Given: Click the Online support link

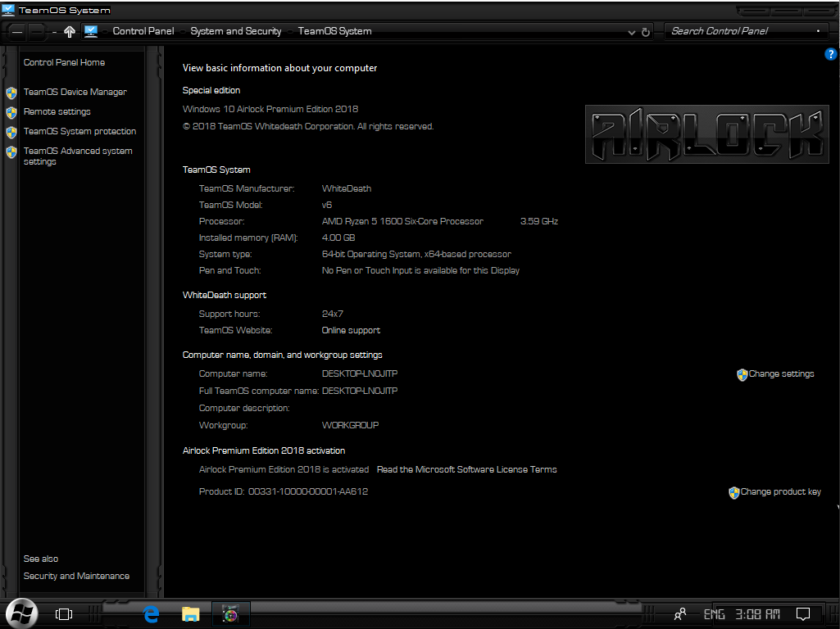Looking at the screenshot, I should tap(351, 330).
